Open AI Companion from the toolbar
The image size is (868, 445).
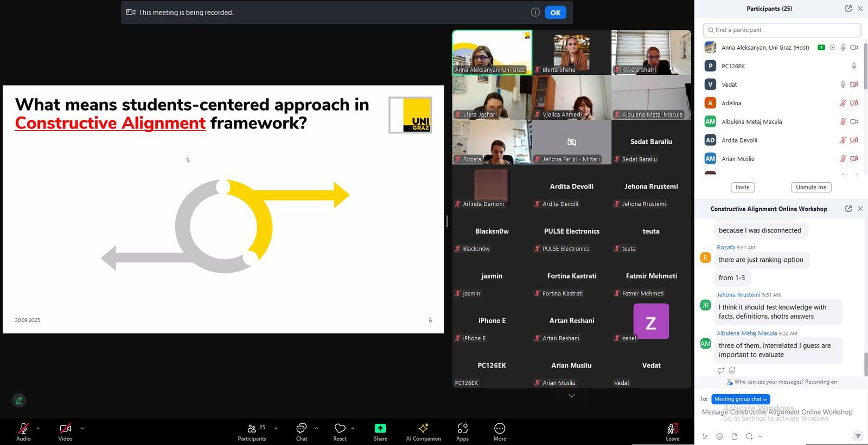(x=423, y=431)
